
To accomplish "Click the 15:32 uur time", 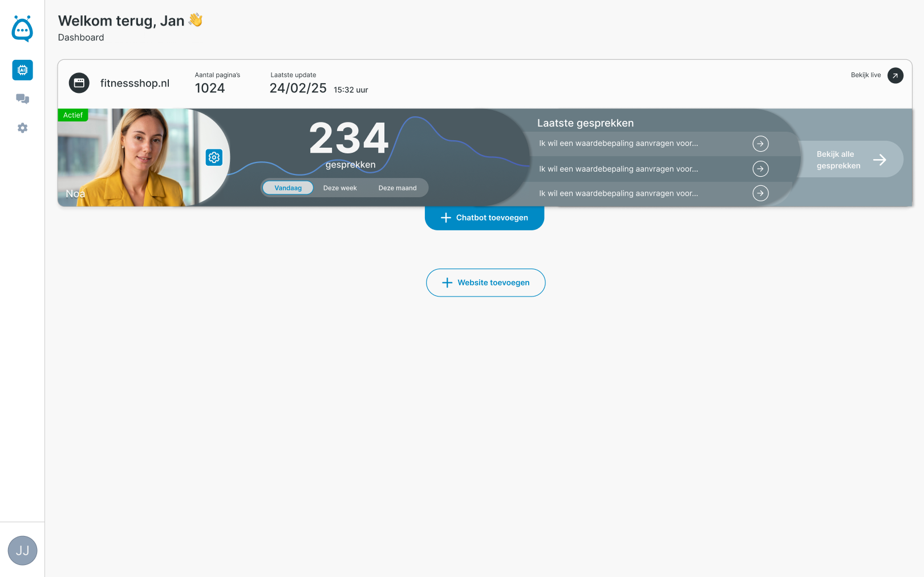I will [x=351, y=90].
